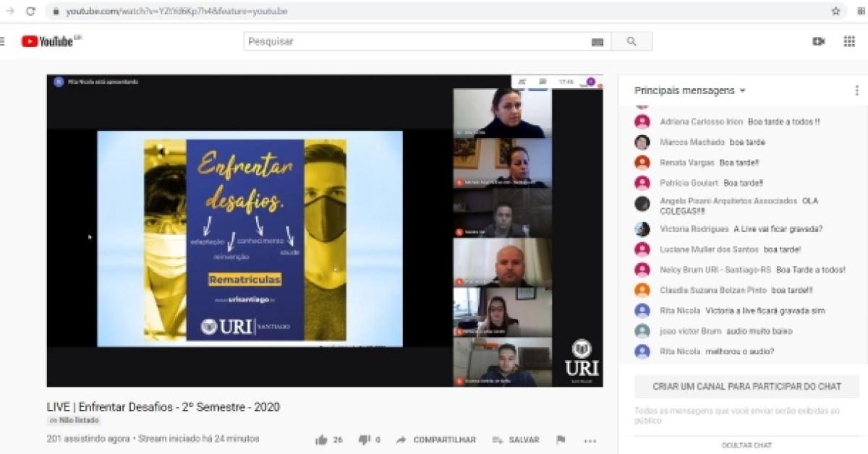Click the live video player presentation slide

[250, 239]
